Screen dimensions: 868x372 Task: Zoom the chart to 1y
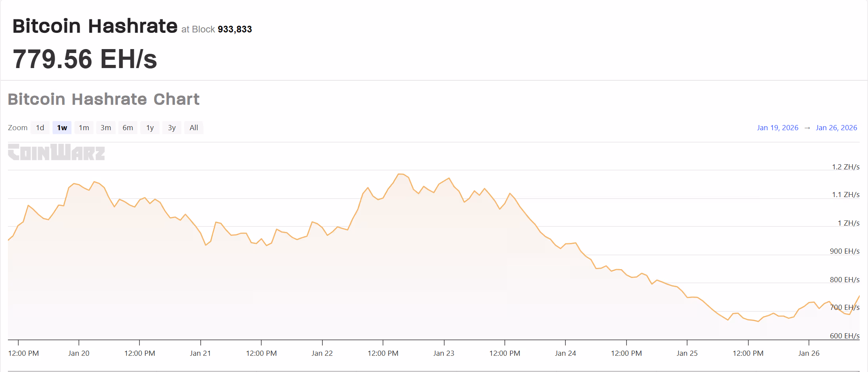pyautogui.click(x=150, y=128)
